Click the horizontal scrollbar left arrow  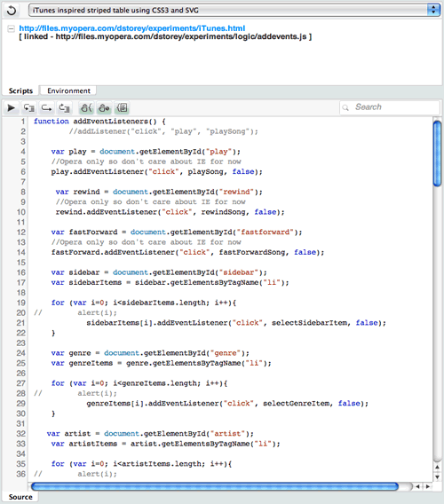tap(417, 486)
